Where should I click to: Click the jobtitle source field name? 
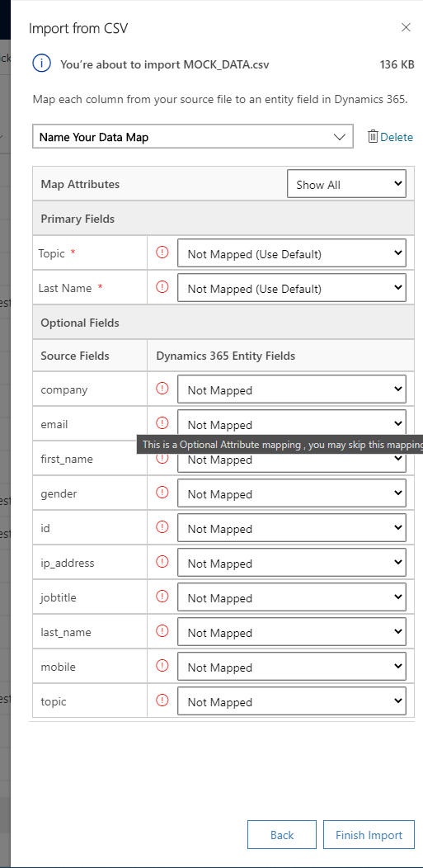pos(59,597)
